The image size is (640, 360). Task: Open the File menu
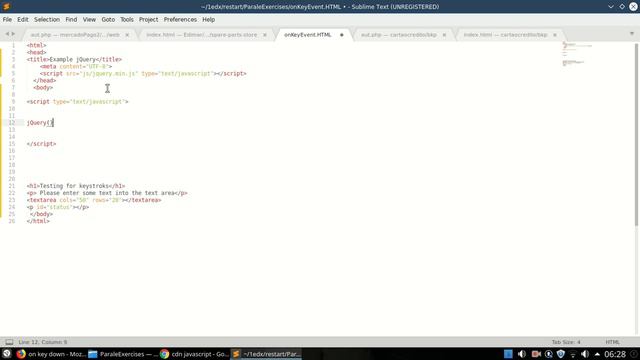point(7,20)
